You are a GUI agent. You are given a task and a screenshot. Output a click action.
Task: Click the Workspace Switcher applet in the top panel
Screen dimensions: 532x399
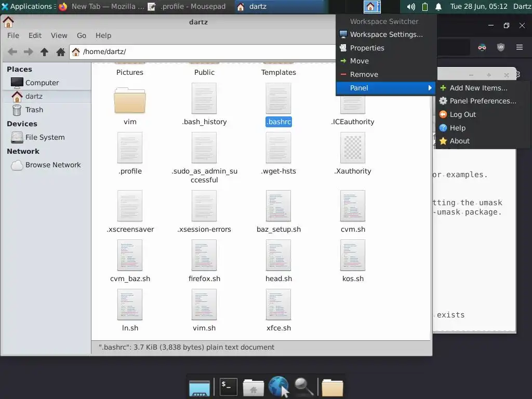tap(372, 6)
